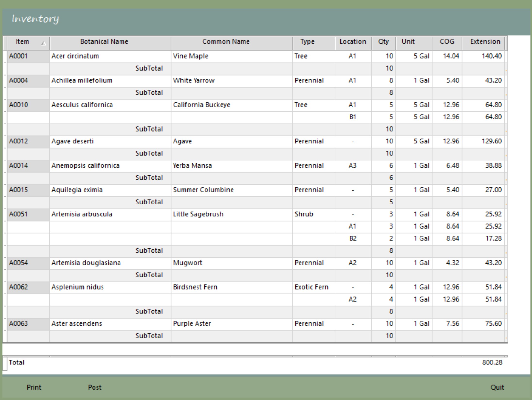Sort by Botanical Name column header
The image size is (532, 400).
point(104,42)
